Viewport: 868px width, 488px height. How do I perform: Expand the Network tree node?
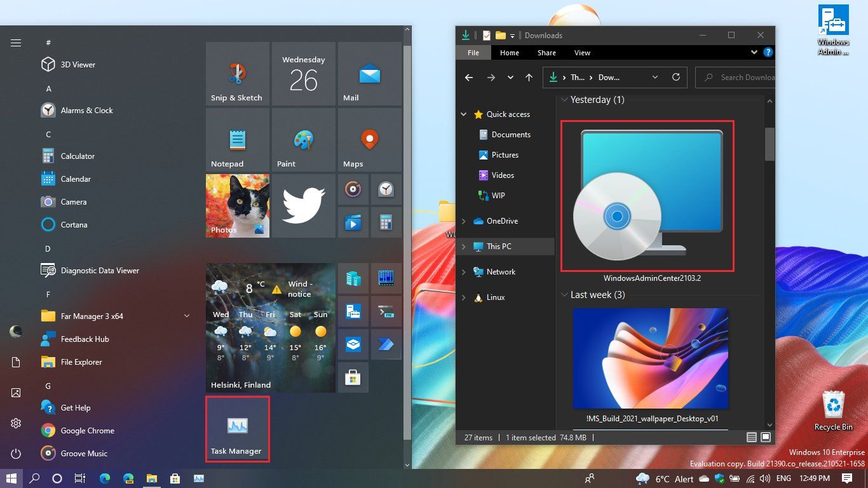463,272
